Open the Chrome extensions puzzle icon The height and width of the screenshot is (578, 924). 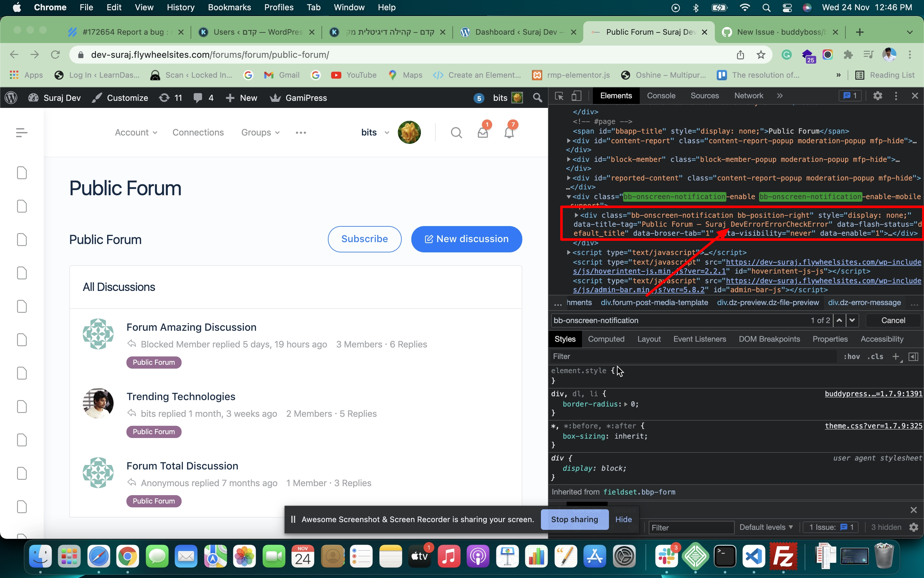(x=848, y=55)
